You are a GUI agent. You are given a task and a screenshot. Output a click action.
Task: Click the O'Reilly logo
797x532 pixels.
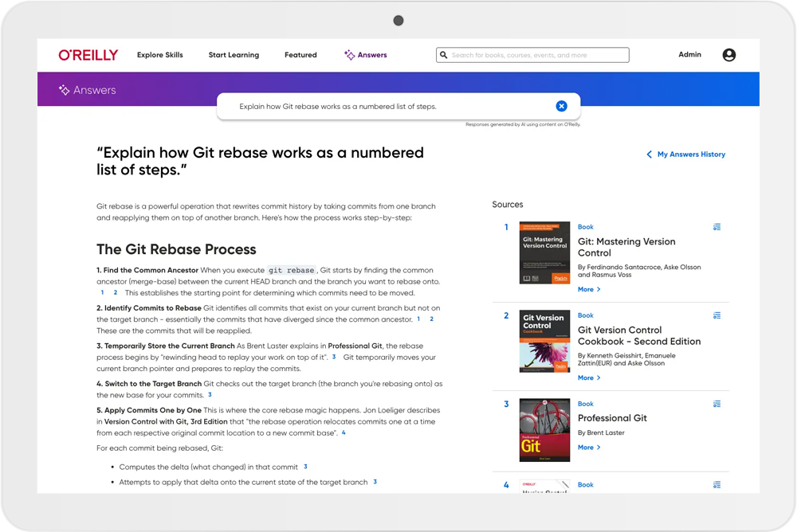point(88,55)
